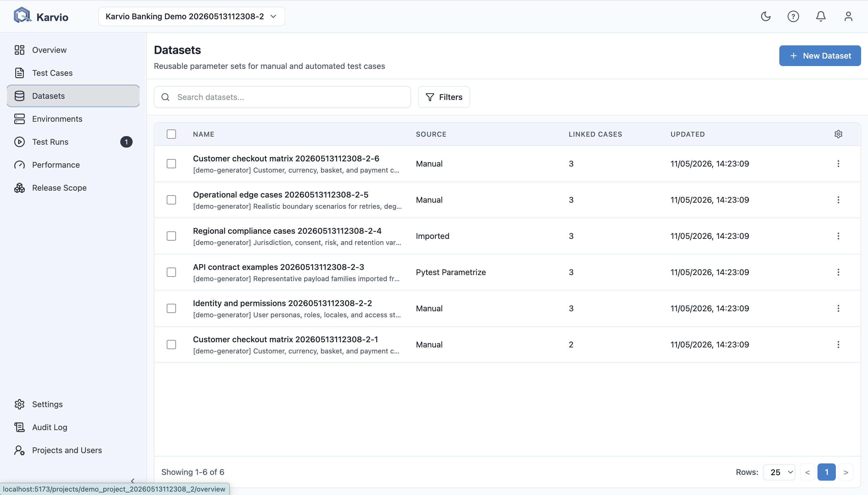Viewport: 868px width, 495px height.
Task: Sort by NAME column header
Action: (x=204, y=134)
